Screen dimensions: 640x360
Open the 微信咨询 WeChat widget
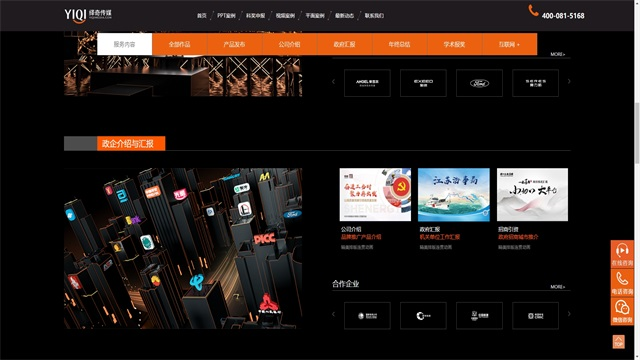[622, 311]
